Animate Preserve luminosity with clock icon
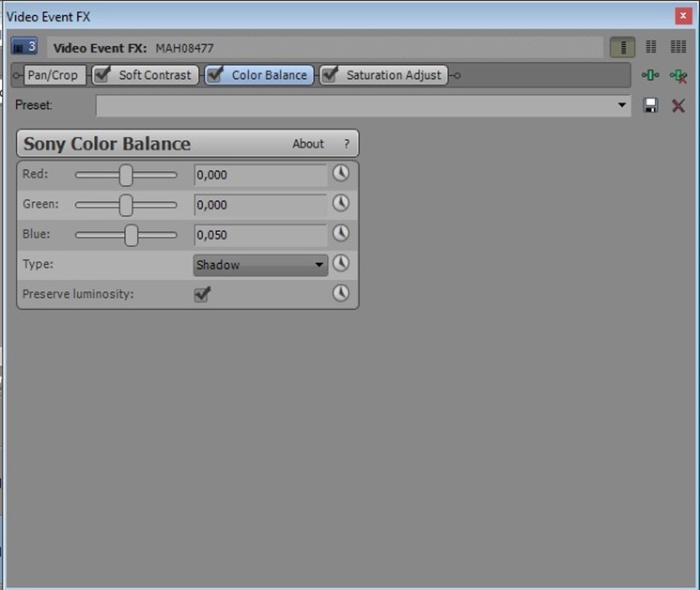 (x=341, y=293)
